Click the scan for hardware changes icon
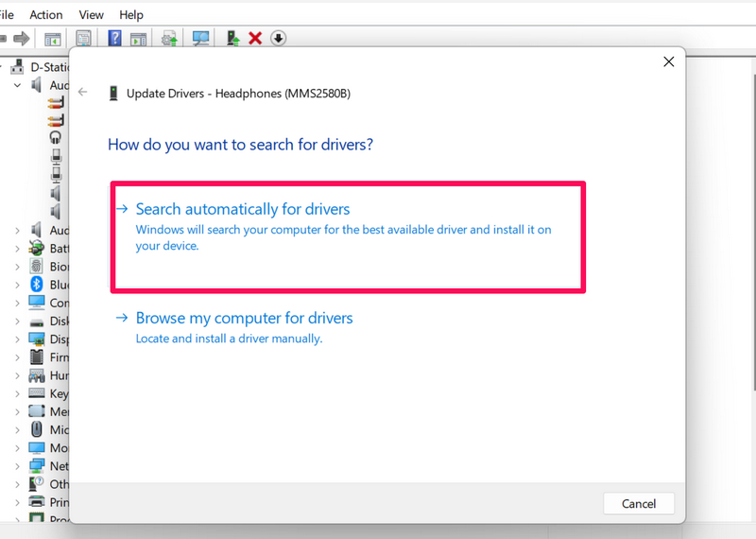The image size is (756, 539). point(200,39)
